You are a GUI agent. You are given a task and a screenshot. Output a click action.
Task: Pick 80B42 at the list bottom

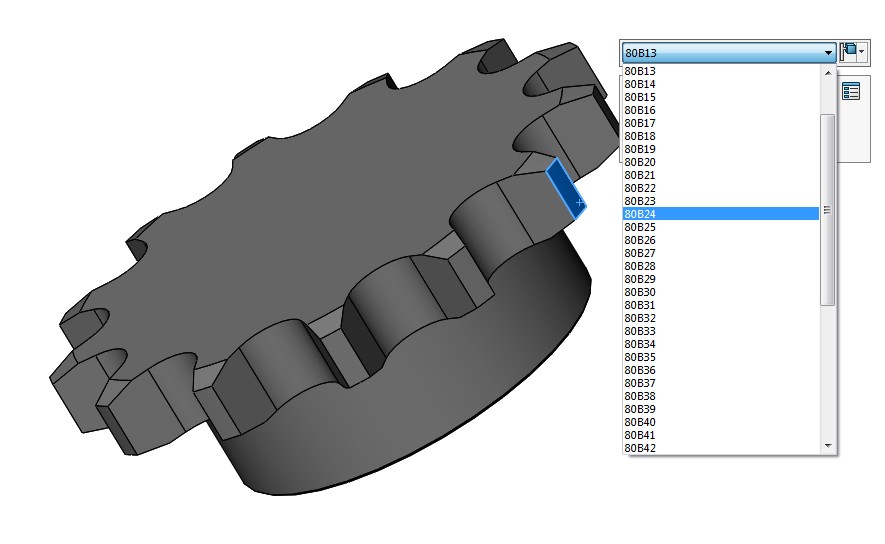point(721,448)
